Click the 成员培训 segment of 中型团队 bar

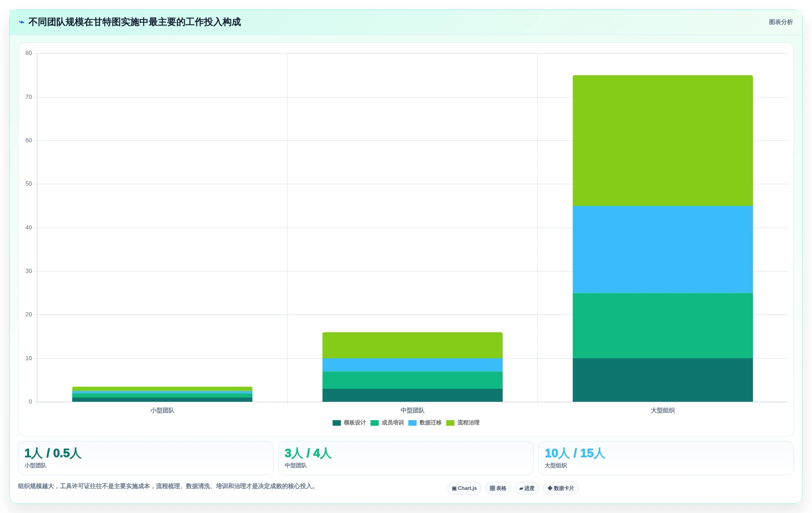click(412, 380)
